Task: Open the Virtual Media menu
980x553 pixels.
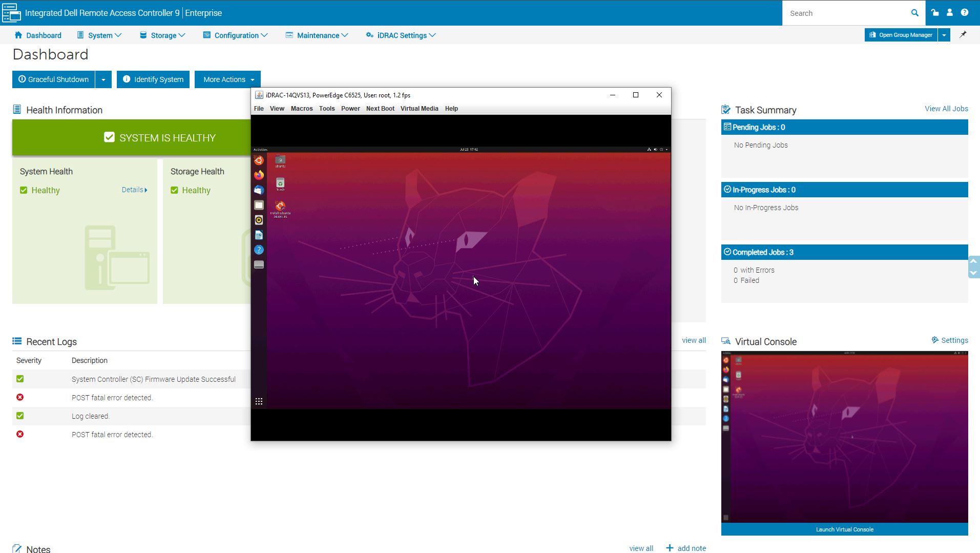Action: pos(419,109)
